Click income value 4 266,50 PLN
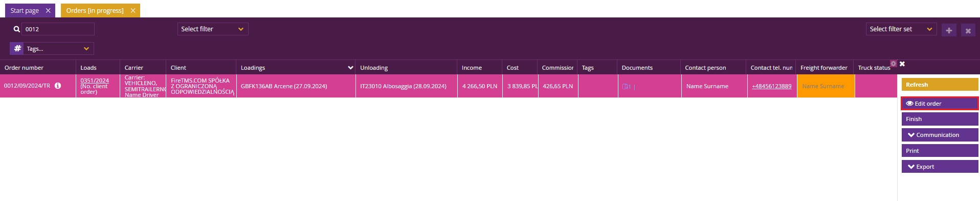The image size is (980, 201). click(x=480, y=86)
